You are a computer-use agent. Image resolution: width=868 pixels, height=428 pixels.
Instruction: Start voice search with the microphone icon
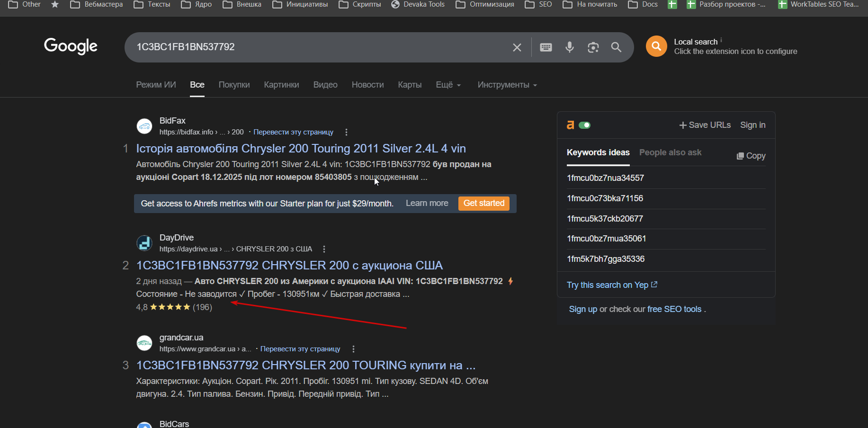click(570, 47)
